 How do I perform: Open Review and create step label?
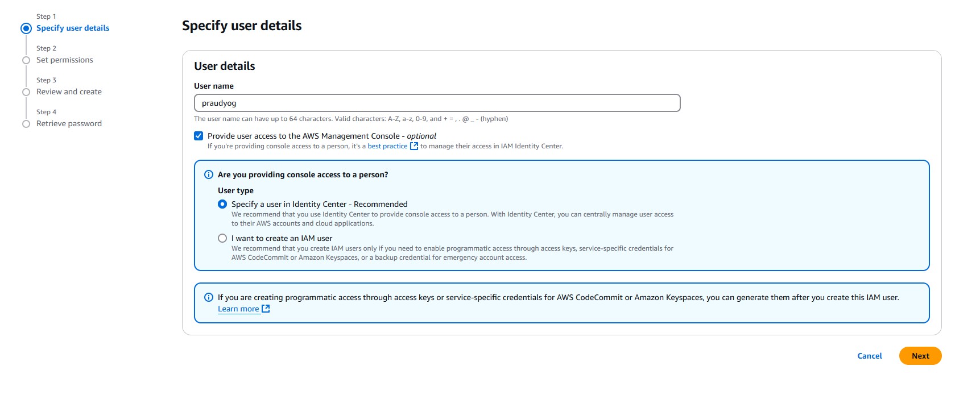[69, 92]
